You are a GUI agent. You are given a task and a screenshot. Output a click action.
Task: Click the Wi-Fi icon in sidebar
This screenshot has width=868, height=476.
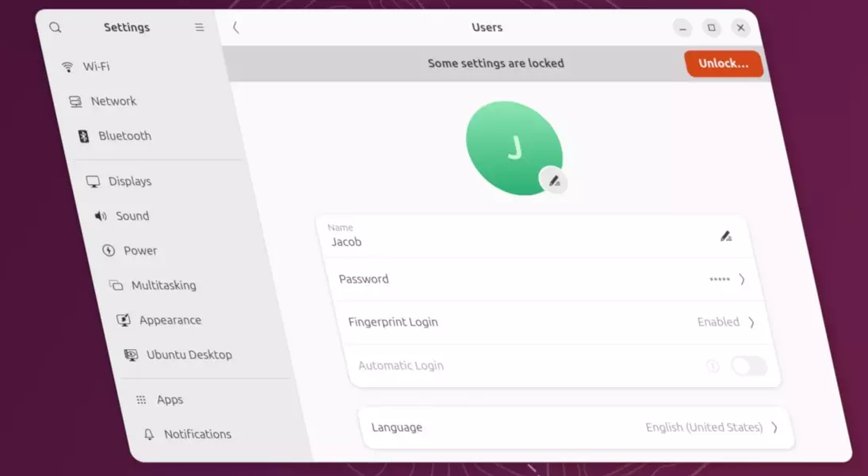click(68, 67)
